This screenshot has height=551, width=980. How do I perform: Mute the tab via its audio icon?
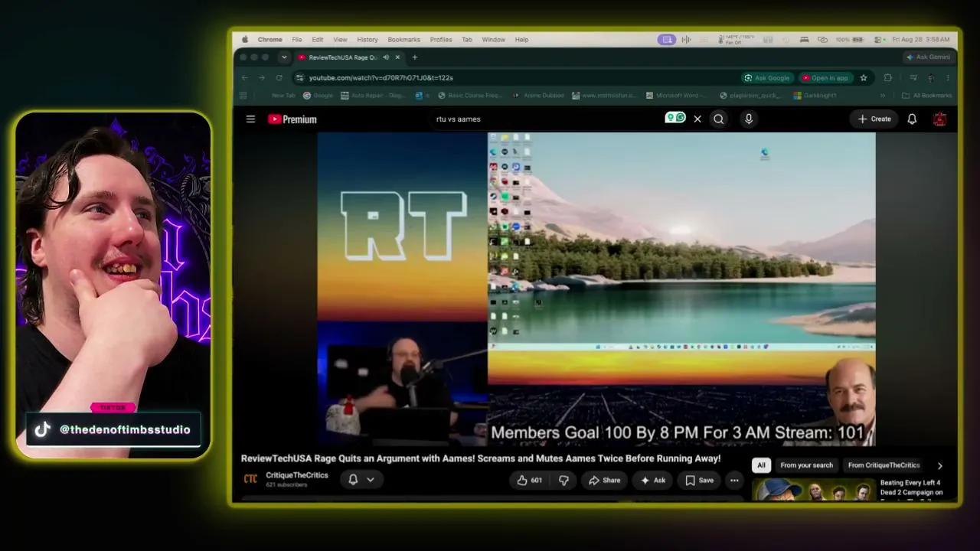tap(386, 57)
